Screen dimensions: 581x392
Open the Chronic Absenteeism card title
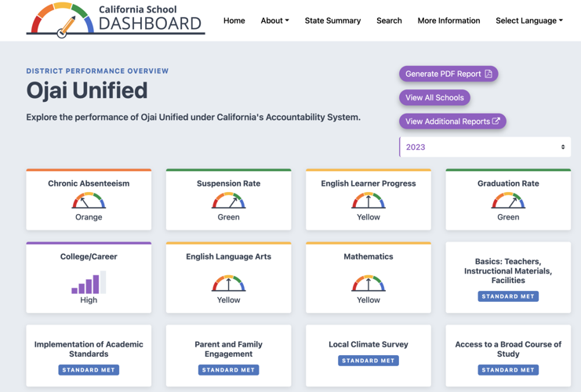click(89, 183)
